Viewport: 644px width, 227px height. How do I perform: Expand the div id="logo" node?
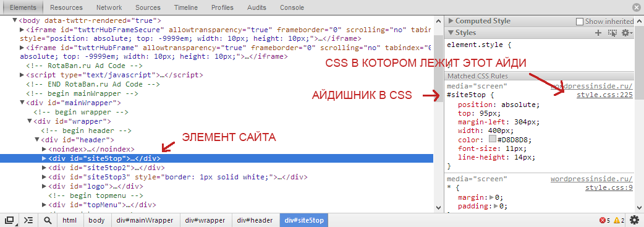44,186
